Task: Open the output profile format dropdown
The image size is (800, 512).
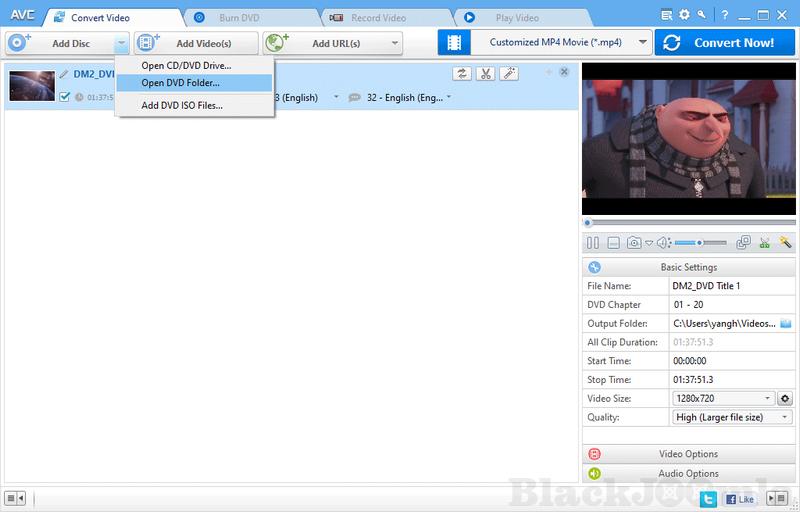Action: click(544, 43)
